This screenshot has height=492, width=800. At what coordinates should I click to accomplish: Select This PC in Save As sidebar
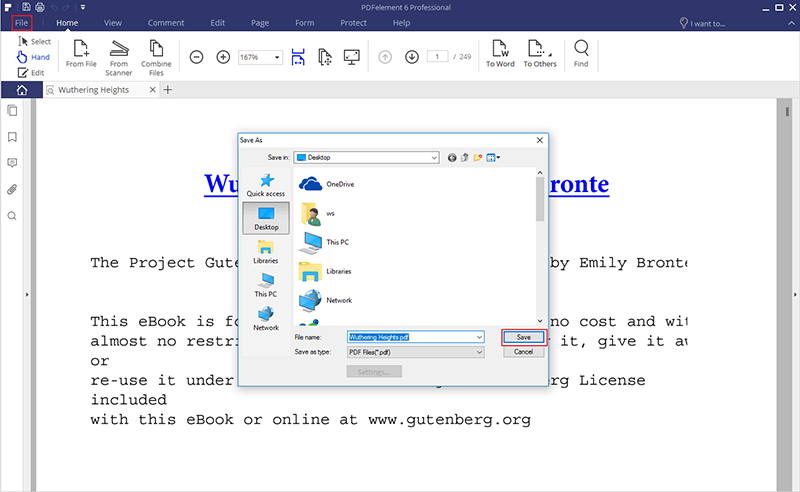[266, 285]
